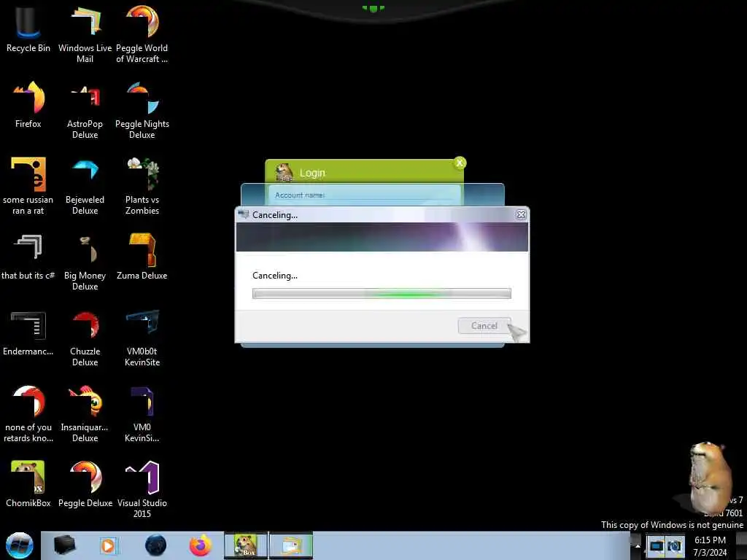Screen dimensions: 747x560
Task: Select VM0 KevinSi... desktop icon
Action: coord(142,413)
